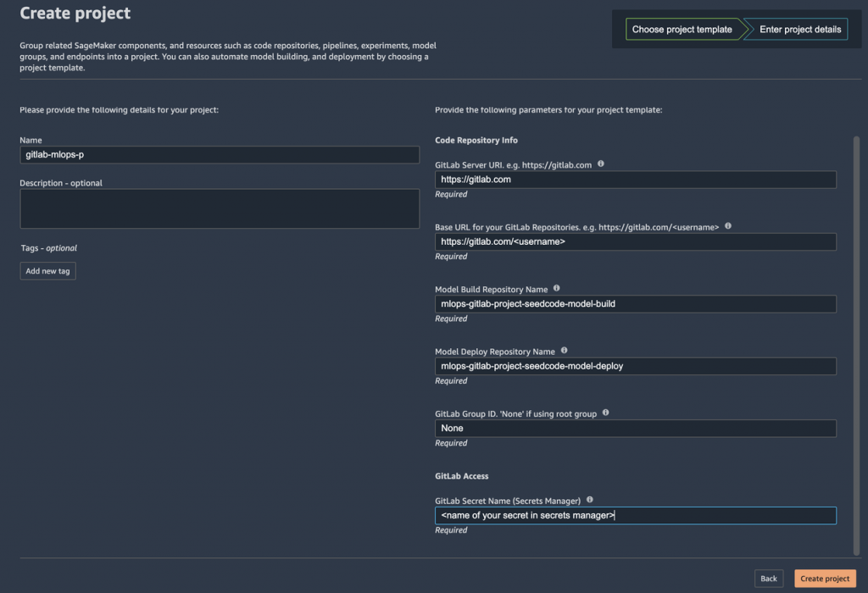This screenshot has width=868, height=593.
Task: Click the Create project button
Action: click(825, 579)
